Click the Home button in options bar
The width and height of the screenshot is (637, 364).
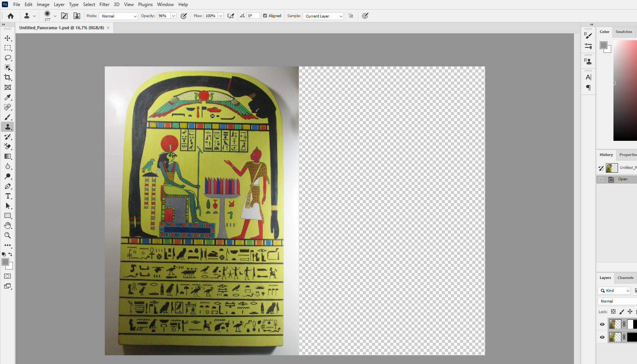(11, 16)
